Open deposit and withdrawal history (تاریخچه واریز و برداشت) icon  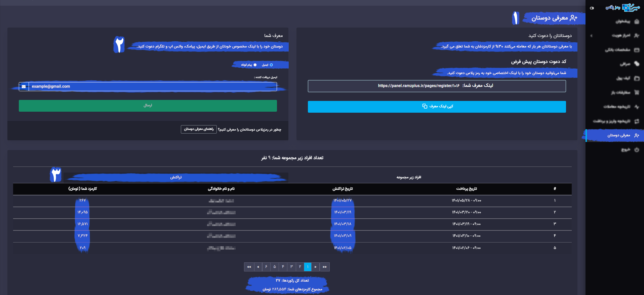(x=637, y=121)
